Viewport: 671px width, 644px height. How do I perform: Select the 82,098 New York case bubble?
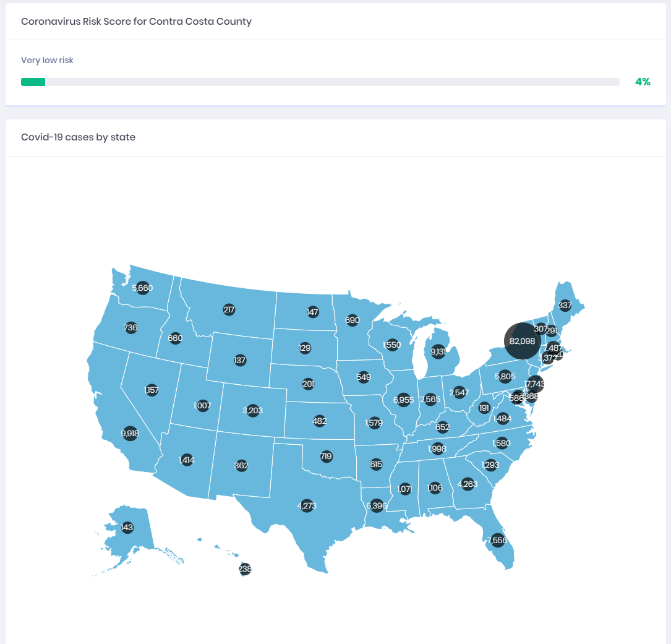522,341
